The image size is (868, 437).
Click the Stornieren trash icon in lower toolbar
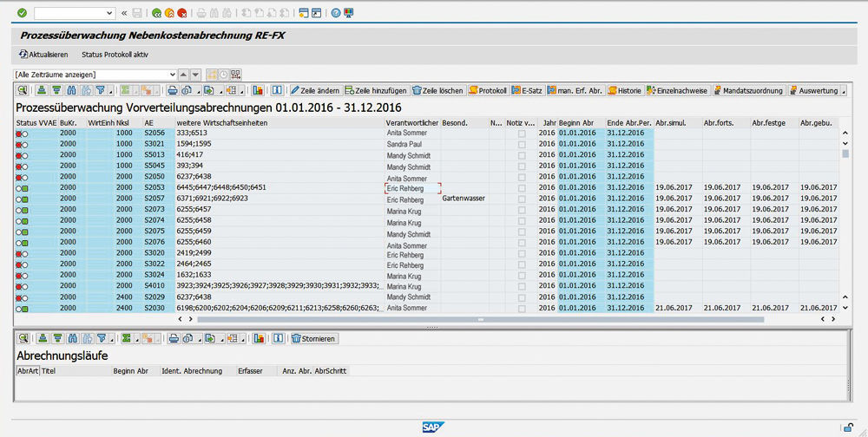tap(297, 338)
